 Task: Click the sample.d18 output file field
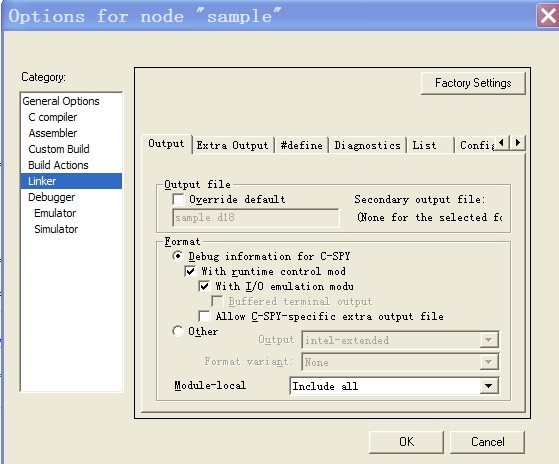click(x=256, y=218)
